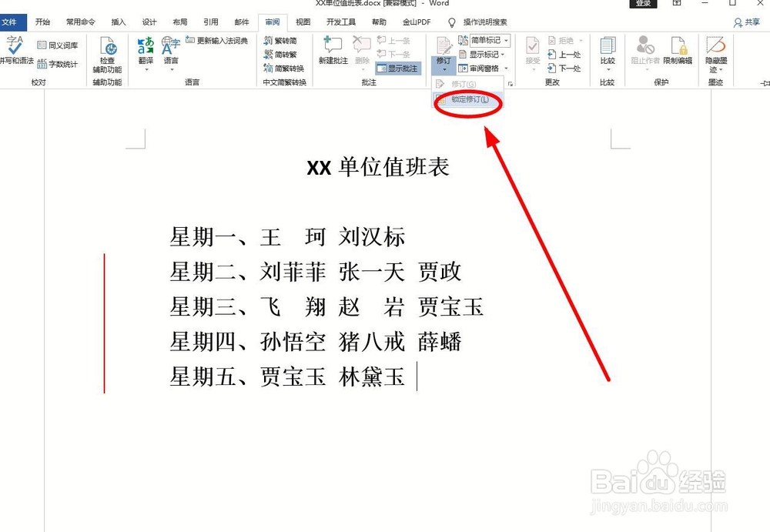
Task: Click the 修订 track changes button
Action: click(444, 54)
